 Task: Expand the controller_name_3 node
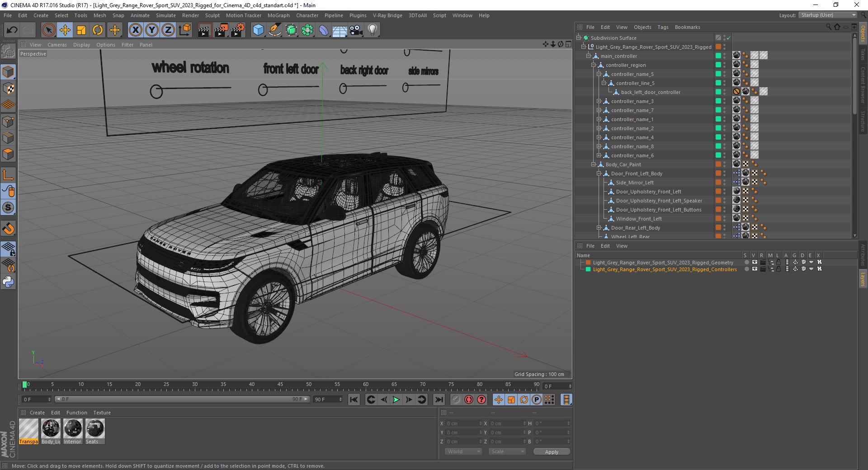pos(599,101)
